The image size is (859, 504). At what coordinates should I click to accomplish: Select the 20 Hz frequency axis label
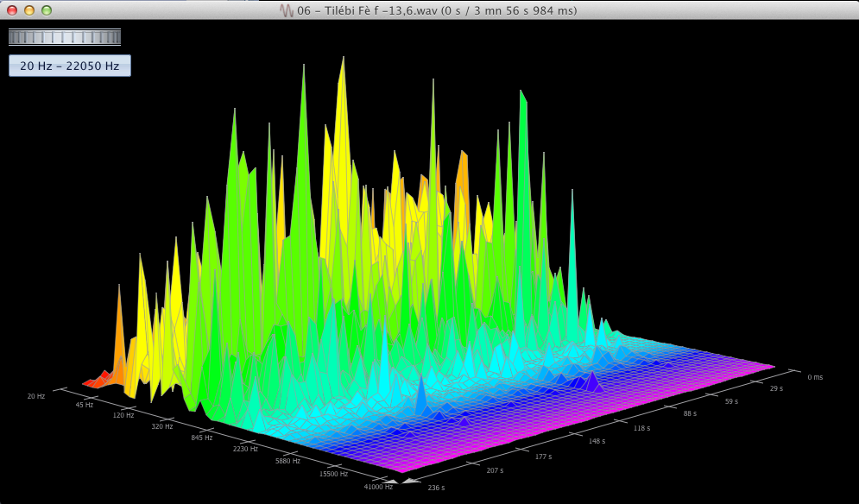click(x=35, y=396)
